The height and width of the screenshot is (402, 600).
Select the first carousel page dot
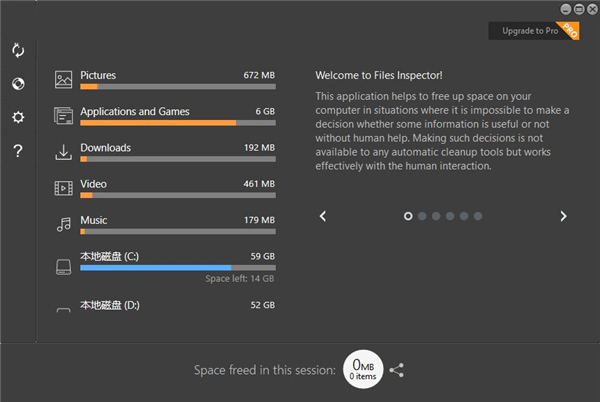[x=408, y=216]
